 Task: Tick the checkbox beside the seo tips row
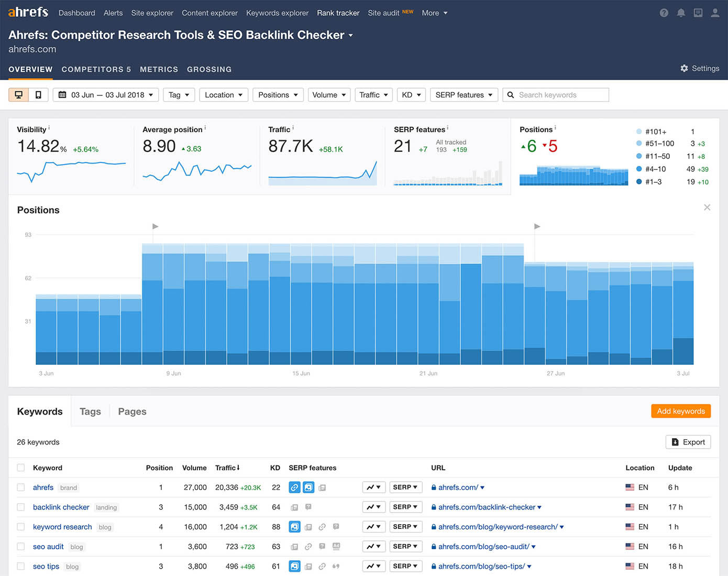[21, 566]
